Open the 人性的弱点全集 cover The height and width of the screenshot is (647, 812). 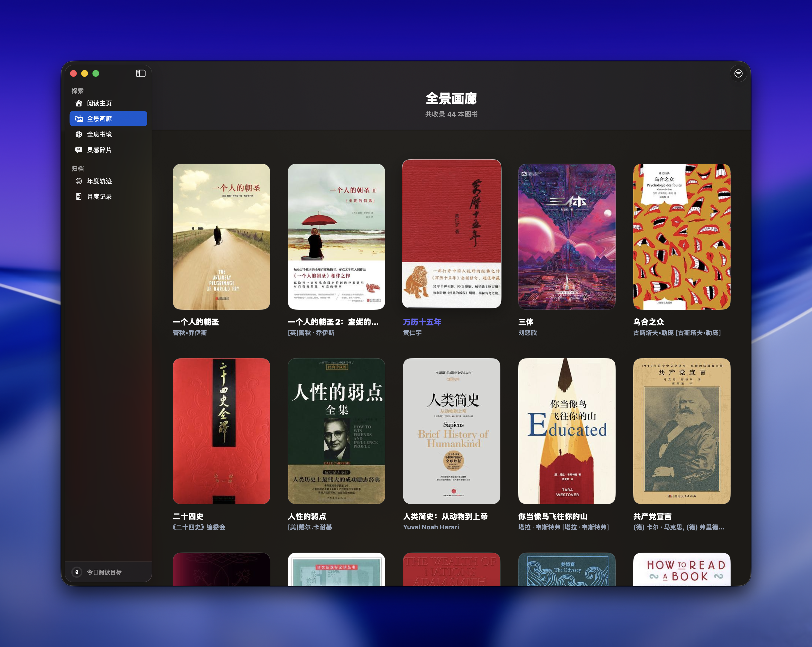[x=336, y=431]
